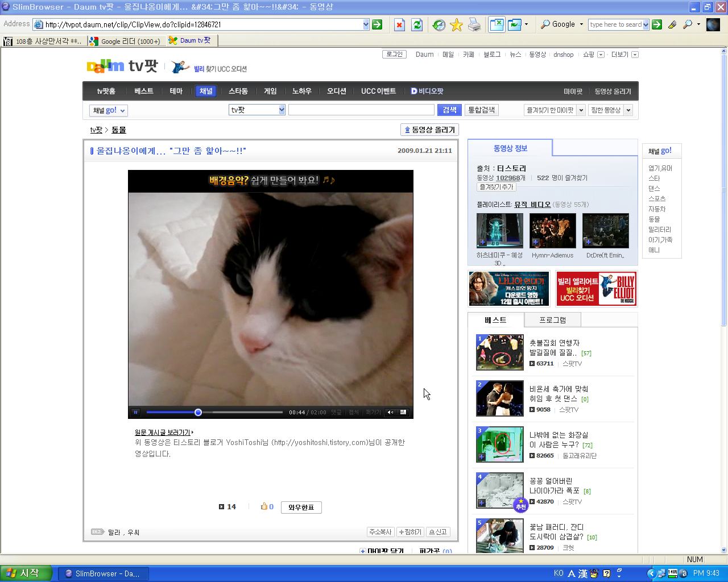Expand the 채널 go! dropdown
Image resolution: width=728 pixels, height=582 pixels.
click(108, 110)
